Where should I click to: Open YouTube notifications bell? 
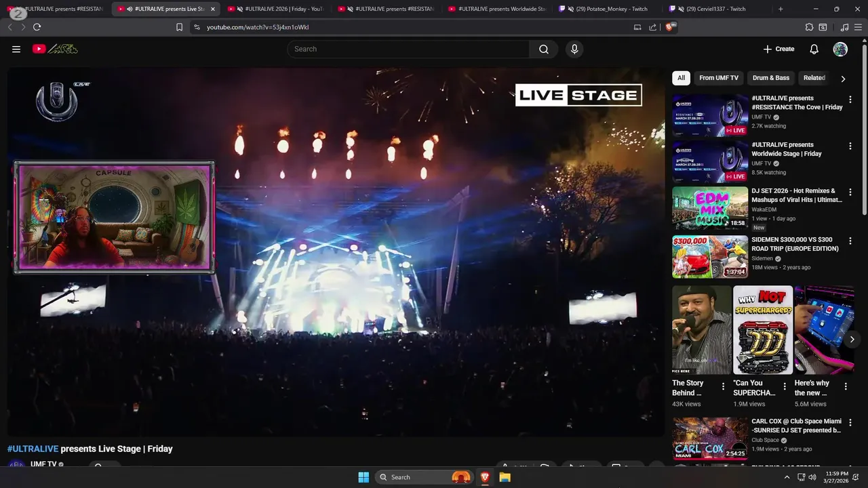[814, 49]
